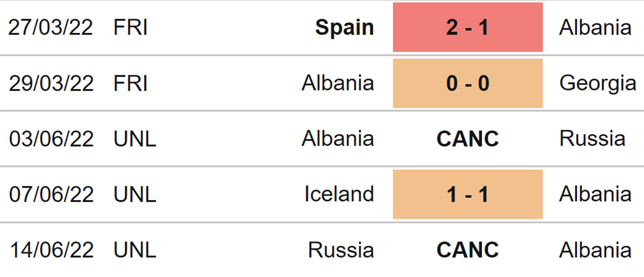
Task: Click CANC status for Albania vs Russia
Action: pos(467,139)
